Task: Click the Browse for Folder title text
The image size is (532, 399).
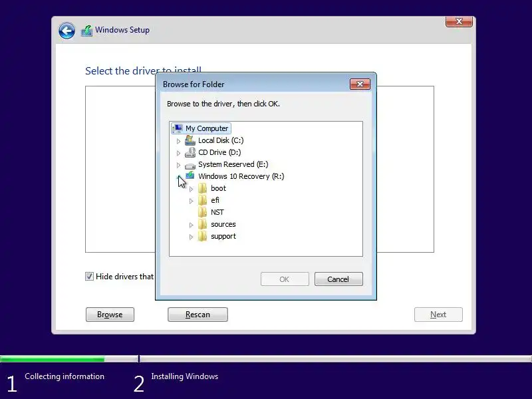Action: click(x=194, y=84)
